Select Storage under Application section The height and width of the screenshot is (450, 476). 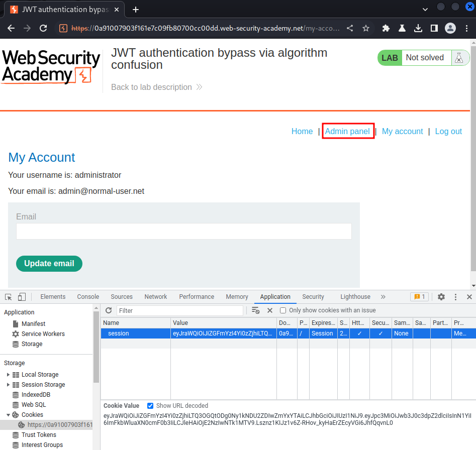tap(32, 344)
